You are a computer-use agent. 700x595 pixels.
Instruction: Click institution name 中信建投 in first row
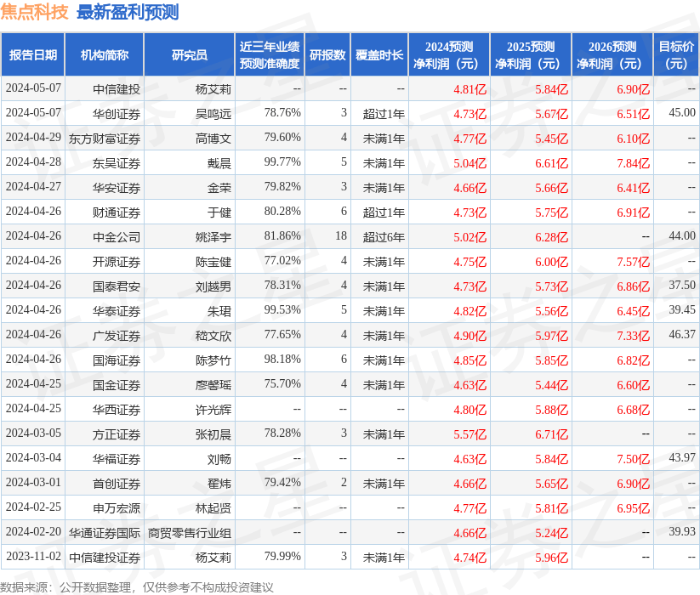[117, 89]
